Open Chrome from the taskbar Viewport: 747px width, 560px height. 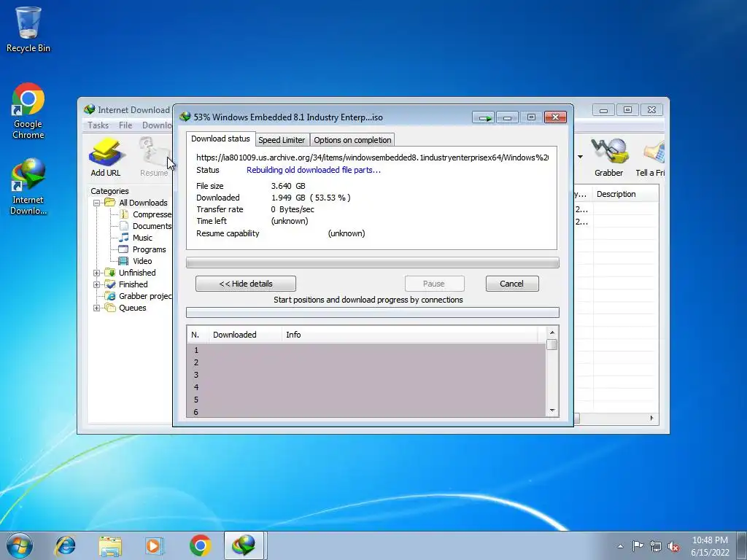200,545
